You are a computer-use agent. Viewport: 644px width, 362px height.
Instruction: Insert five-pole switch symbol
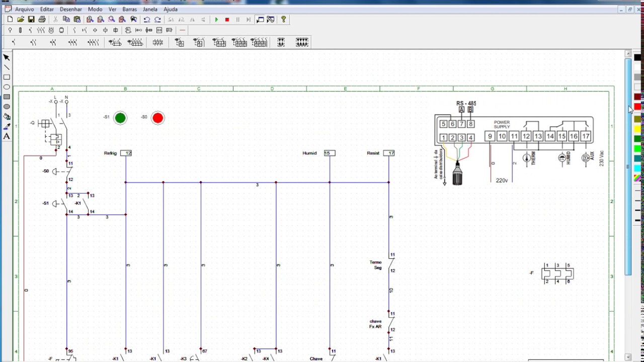click(93, 43)
